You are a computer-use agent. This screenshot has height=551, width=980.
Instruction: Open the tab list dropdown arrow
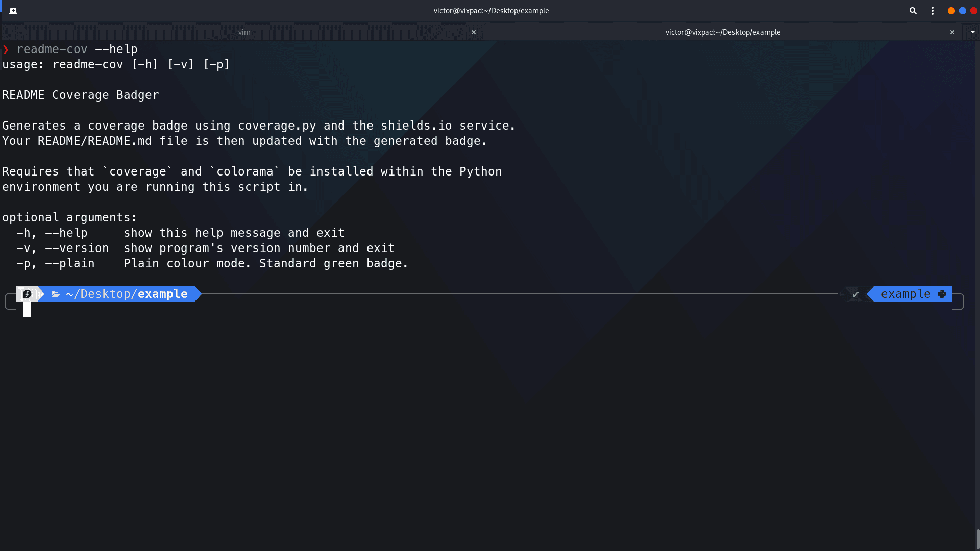(973, 32)
